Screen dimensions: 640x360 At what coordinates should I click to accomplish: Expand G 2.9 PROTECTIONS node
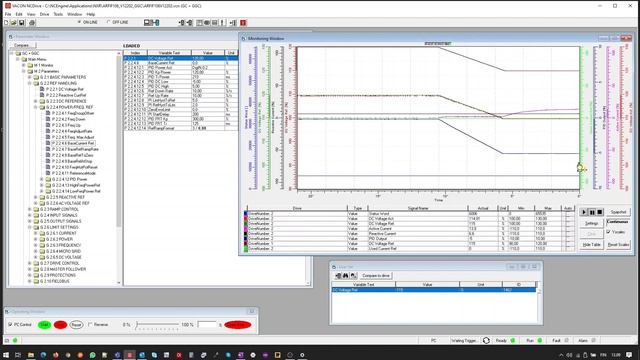(x=30, y=276)
